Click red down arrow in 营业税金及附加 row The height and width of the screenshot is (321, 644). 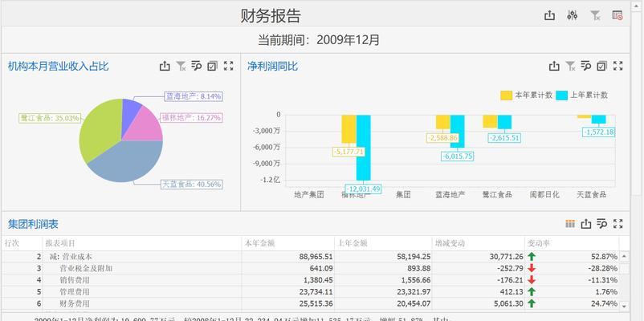(x=532, y=269)
